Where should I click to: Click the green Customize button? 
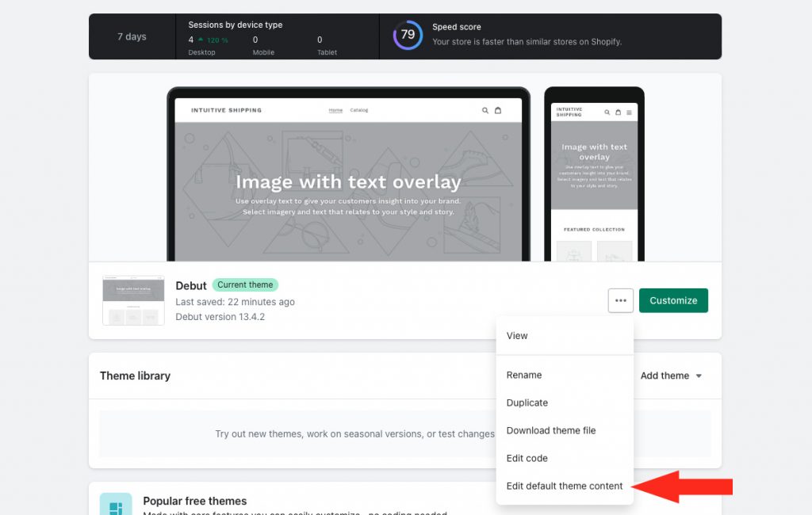point(673,301)
